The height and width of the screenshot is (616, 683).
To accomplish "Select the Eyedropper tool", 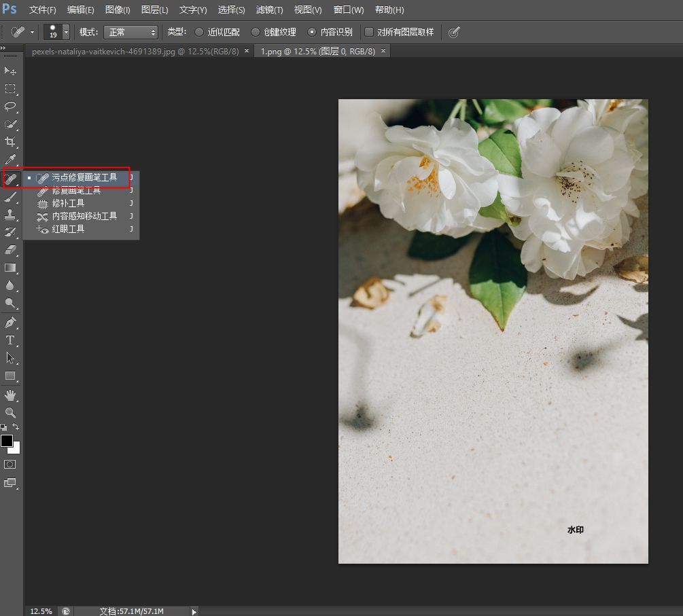I will point(10,160).
